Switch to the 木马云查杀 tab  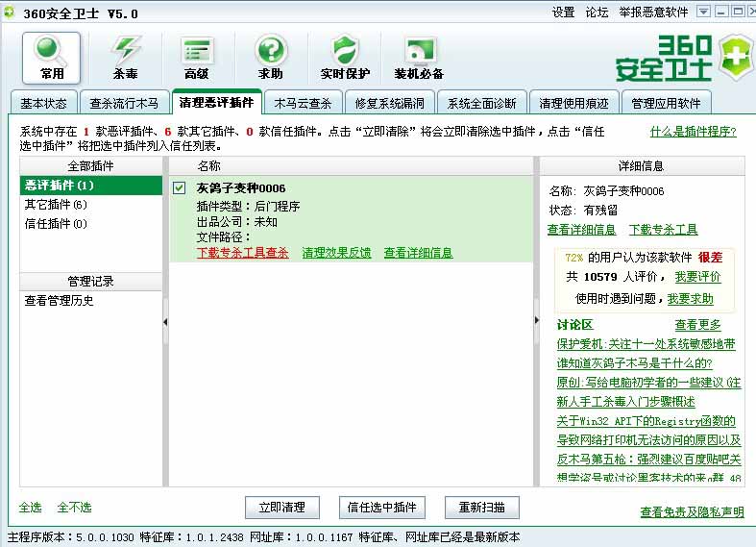coord(303,103)
